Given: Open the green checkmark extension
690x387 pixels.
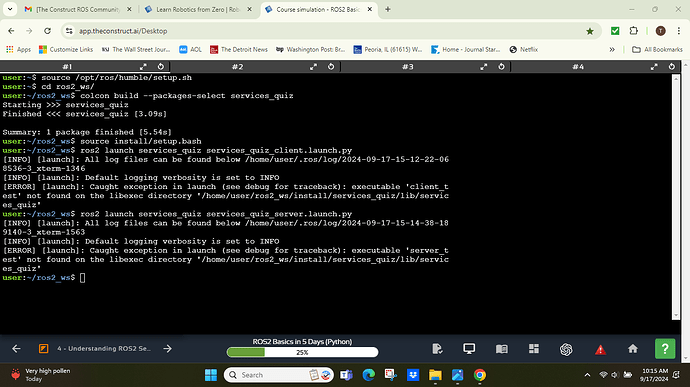Looking at the screenshot, I should click(615, 31).
